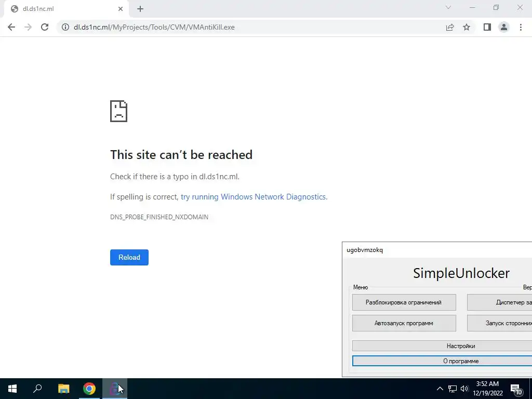Open Chrome three-dot menu
This screenshot has width=532, height=399.
(521, 27)
